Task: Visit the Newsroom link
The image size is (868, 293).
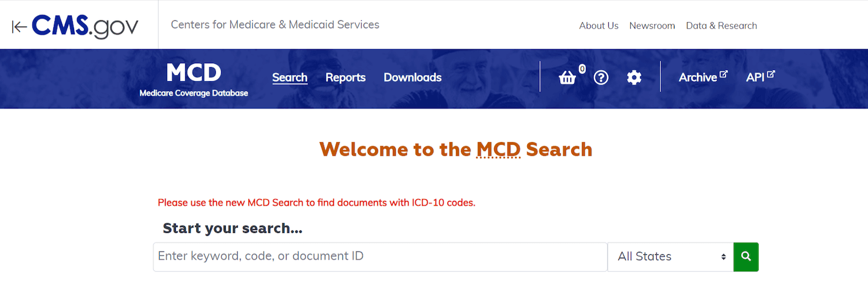Action: [652, 25]
